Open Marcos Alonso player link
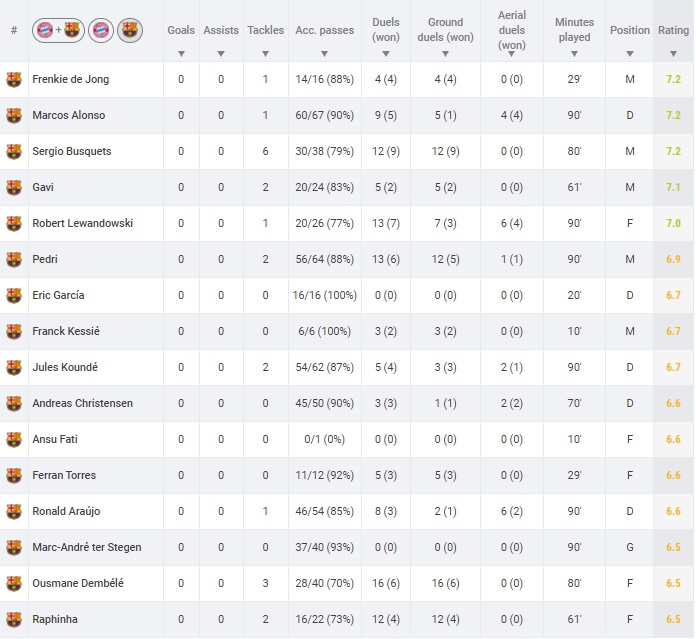696x639 pixels. point(69,115)
